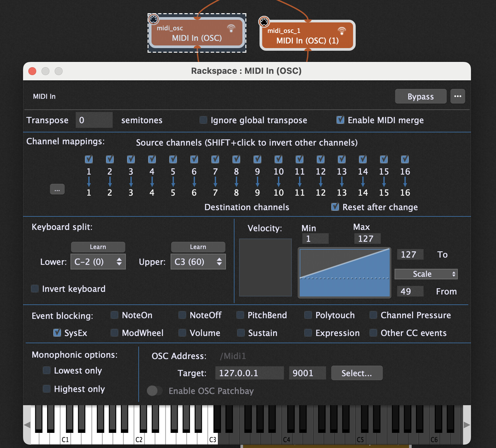The image size is (496, 448).
Task: Toggle the Enable OSC Patchbay switch
Action: 154,391
